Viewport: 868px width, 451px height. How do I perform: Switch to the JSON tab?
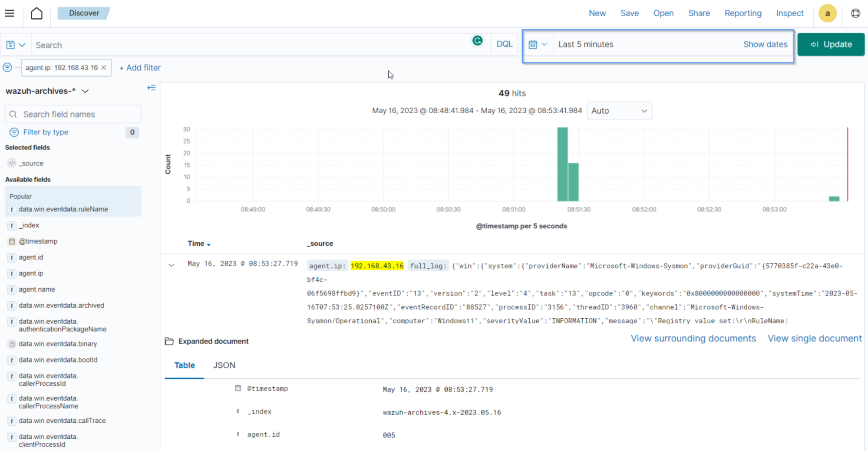[x=224, y=365]
